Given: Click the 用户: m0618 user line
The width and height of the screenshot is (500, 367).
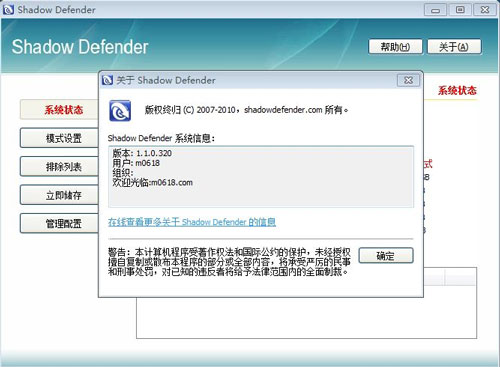Looking at the screenshot, I should point(136,163).
